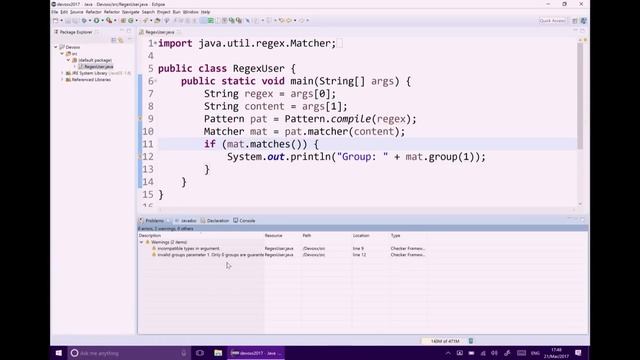Click the heap memory status indicator
Viewport: 640px width, 360px height.
coord(445,341)
